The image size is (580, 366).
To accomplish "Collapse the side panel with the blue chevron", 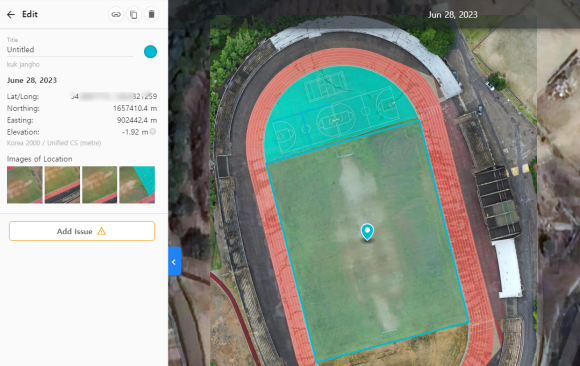I will click(174, 261).
